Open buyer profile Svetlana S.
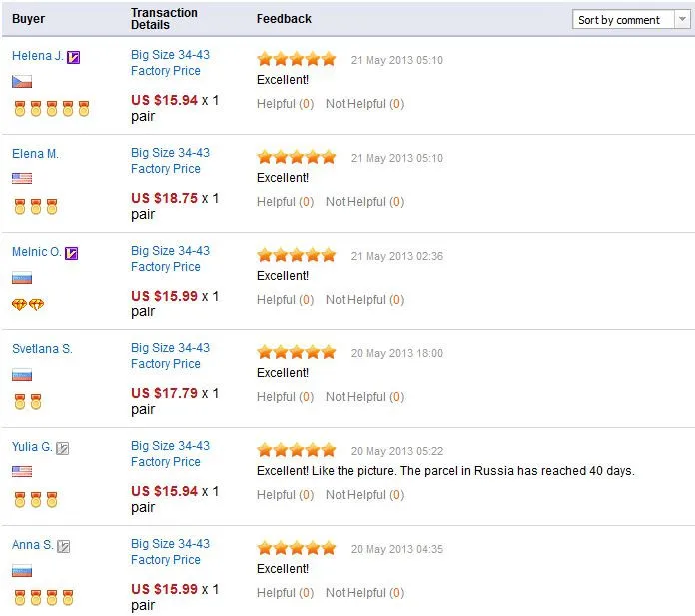Image resolution: width=695 pixels, height=616 pixels. [x=42, y=349]
